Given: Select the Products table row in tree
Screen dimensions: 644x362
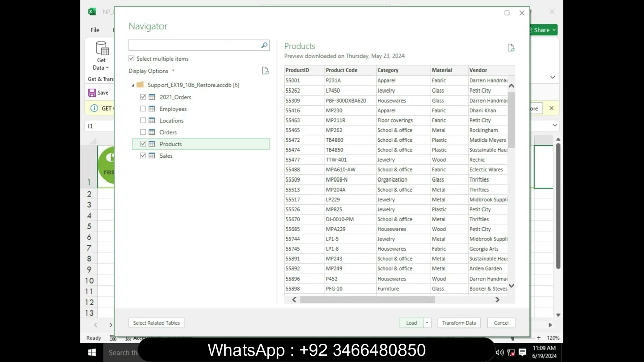Looking at the screenshot, I should tap(201, 144).
